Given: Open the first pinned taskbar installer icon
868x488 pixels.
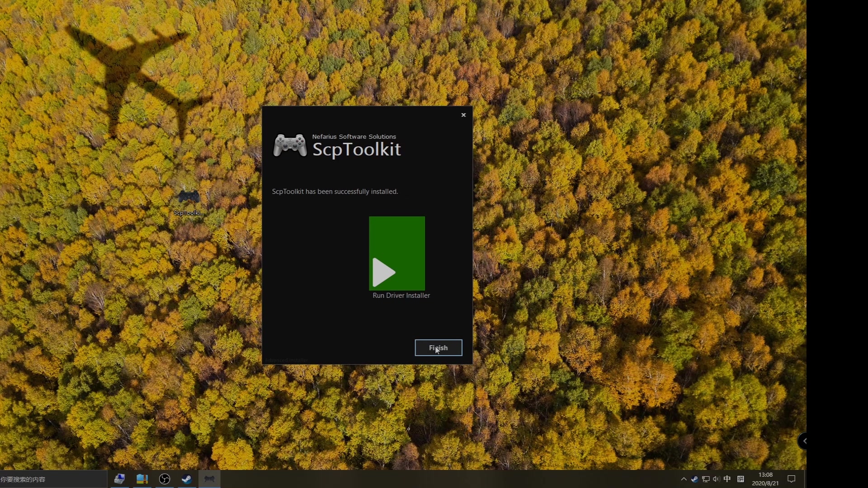Looking at the screenshot, I should 119,479.
